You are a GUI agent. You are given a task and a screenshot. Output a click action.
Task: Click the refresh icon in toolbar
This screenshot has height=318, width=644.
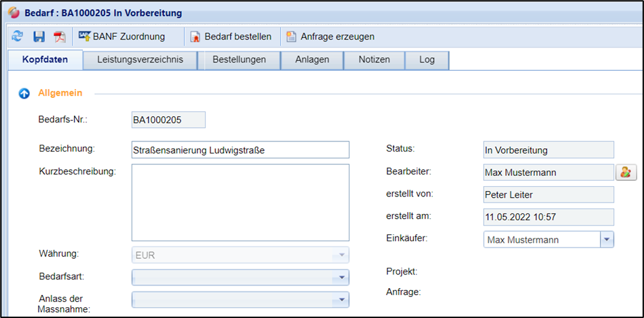point(18,37)
